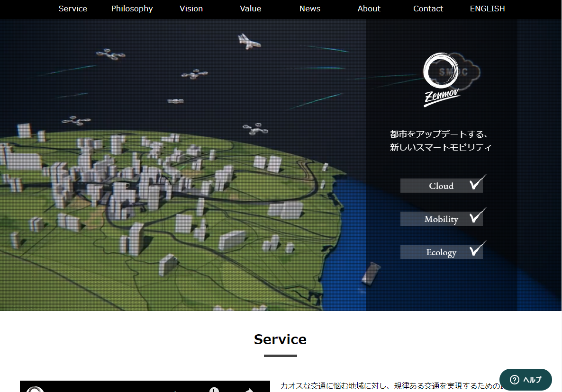
Task: Navigate to the About page
Action: pos(369,9)
